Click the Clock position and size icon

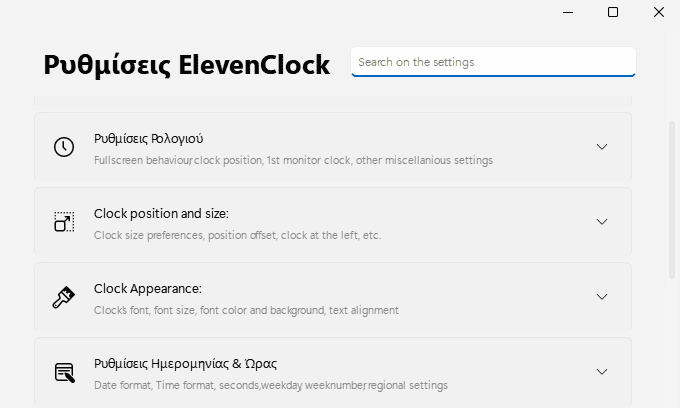coord(64,222)
